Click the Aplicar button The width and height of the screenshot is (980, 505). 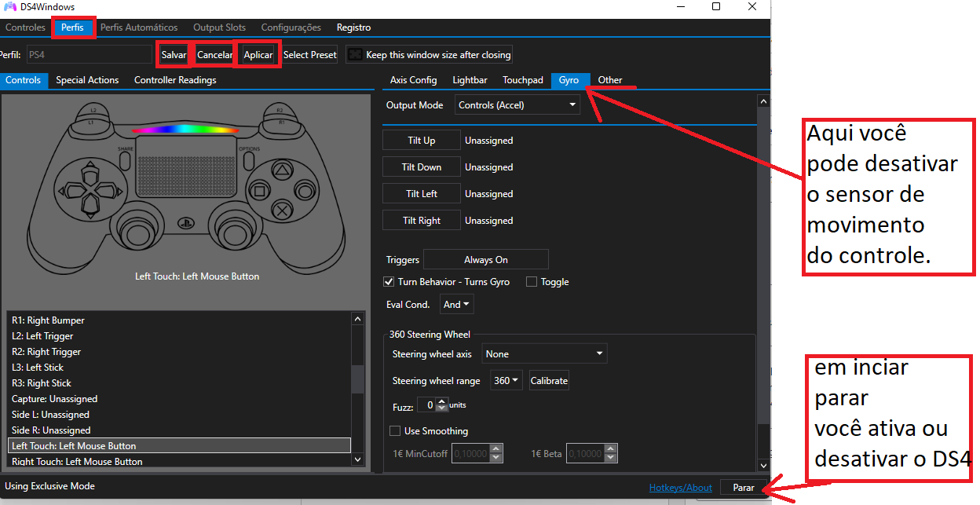point(258,55)
